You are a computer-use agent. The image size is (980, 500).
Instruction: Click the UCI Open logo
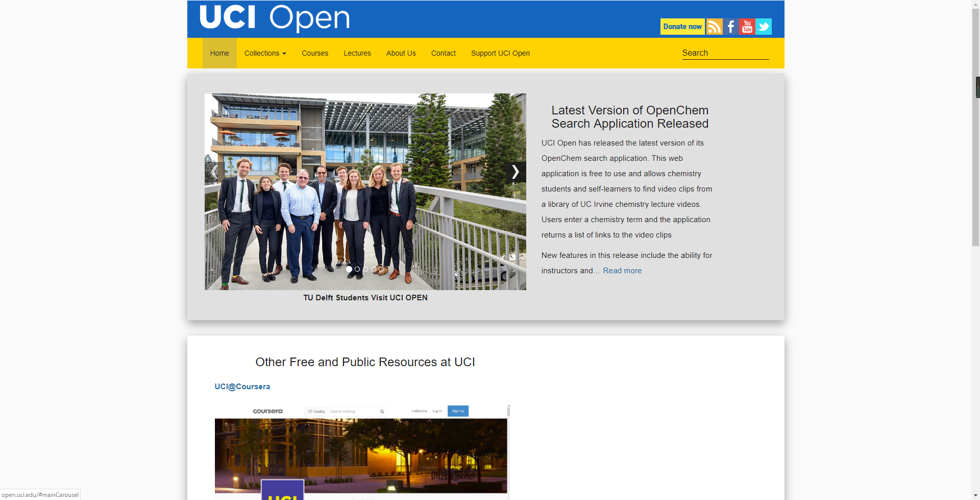pyautogui.click(x=275, y=18)
